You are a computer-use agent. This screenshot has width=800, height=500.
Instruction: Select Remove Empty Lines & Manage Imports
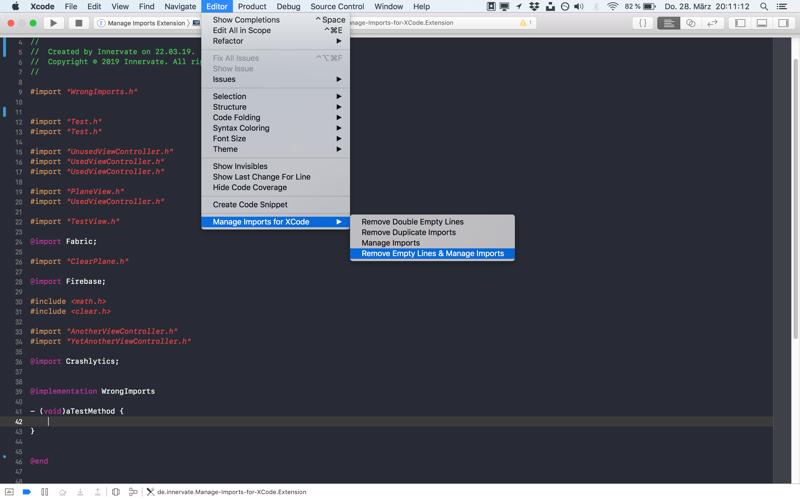(432, 254)
